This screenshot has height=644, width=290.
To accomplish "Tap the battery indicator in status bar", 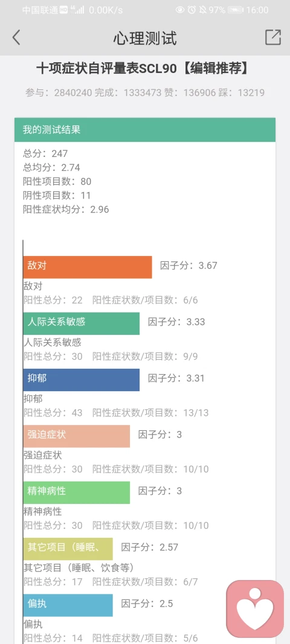I will tap(235, 10).
